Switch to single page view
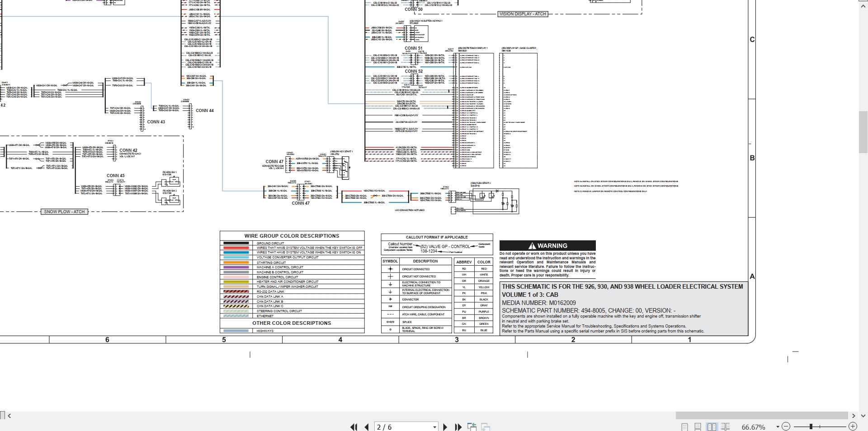 pos(684,427)
